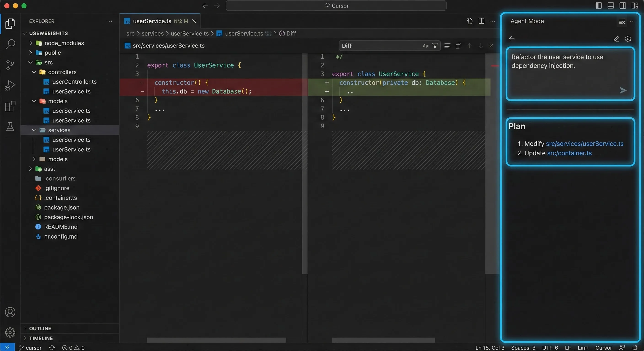The width and height of the screenshot is (644, 351).
Task: Collapse the services folder
Action: 34,130
